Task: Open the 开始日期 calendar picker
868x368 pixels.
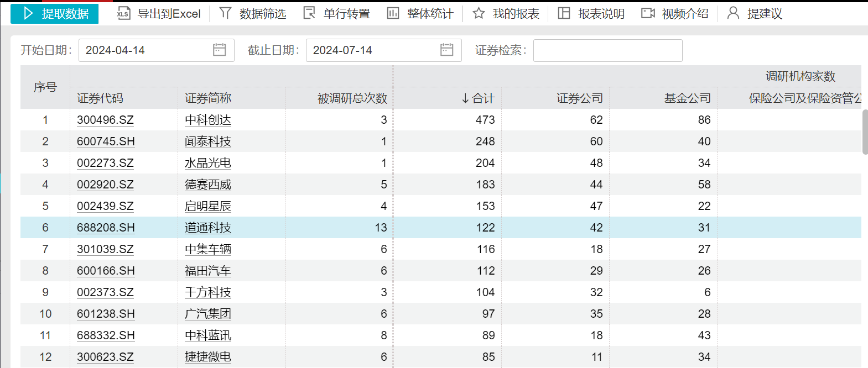Action: (x=219, y=50)
